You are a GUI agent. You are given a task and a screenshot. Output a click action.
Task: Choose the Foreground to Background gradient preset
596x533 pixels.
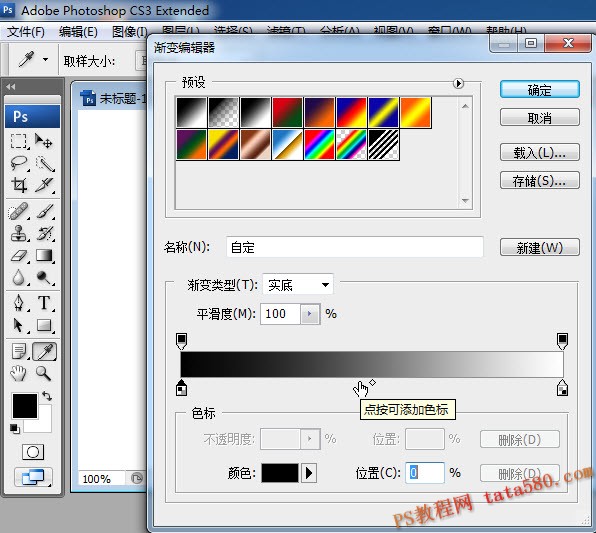pos(192,112)
